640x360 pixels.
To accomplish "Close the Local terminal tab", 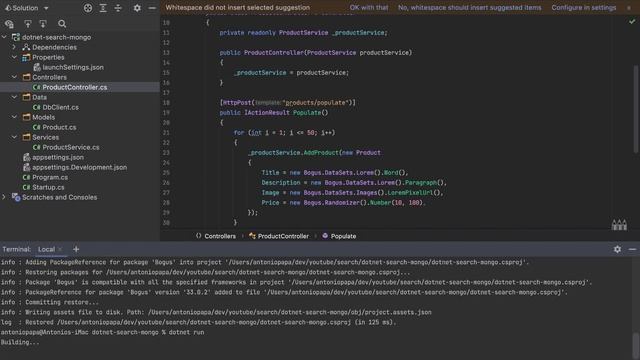I will [x=60, y=249].
